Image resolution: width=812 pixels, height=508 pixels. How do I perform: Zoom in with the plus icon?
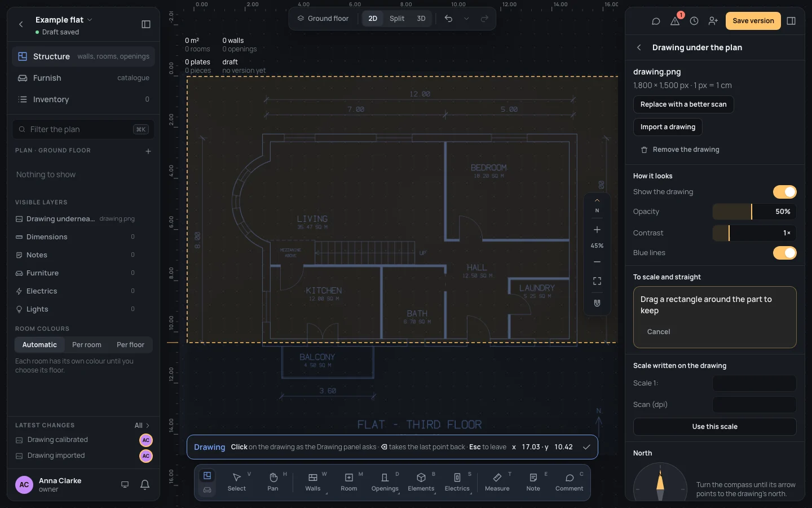[x=597, y=230]
